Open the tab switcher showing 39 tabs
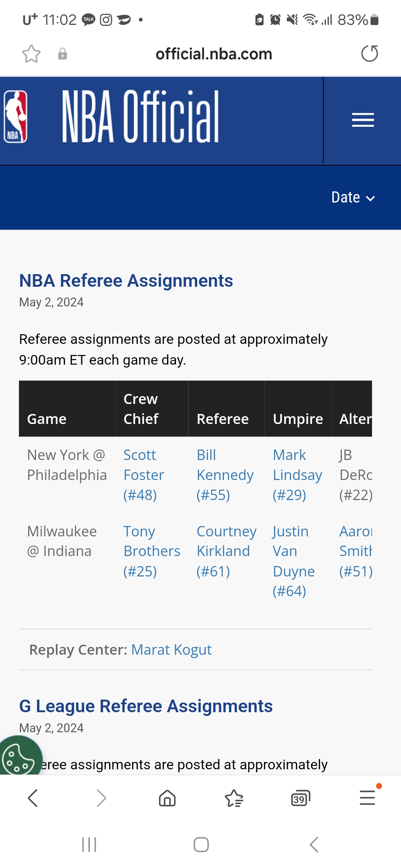The width and height of the screenshot is (401, 868). (300, 798)
